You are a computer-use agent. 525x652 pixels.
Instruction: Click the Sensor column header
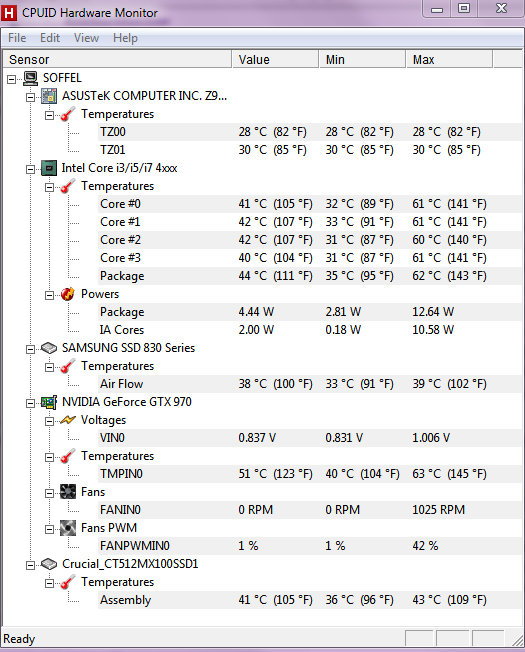point(117,59)
